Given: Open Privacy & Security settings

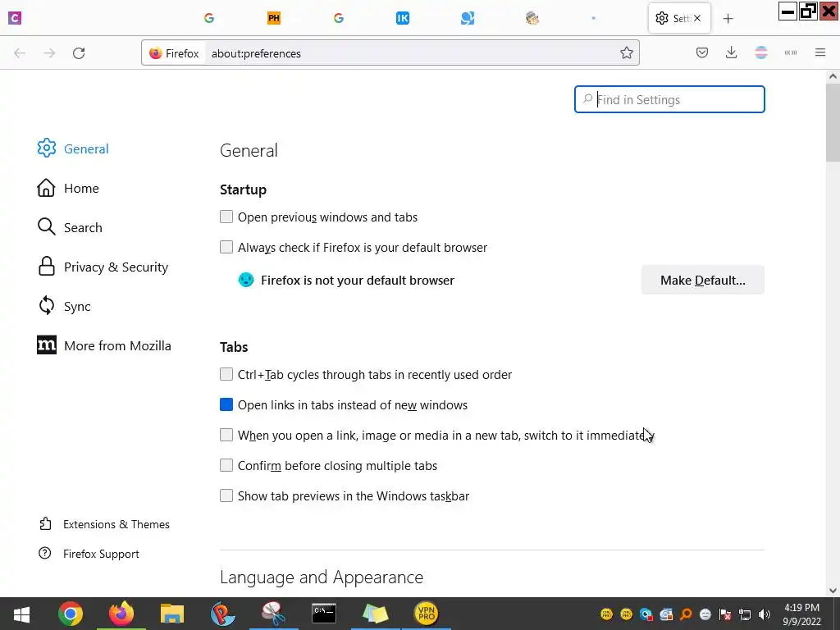Looking at the screenshot, I should coord(103,267).
